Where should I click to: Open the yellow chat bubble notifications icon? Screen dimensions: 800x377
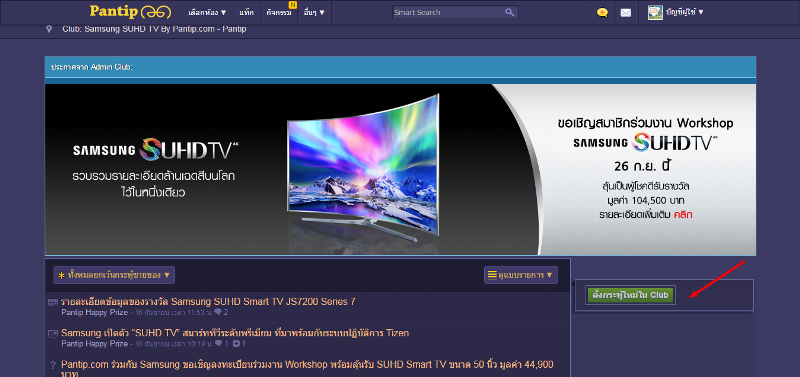click(602, 13)
